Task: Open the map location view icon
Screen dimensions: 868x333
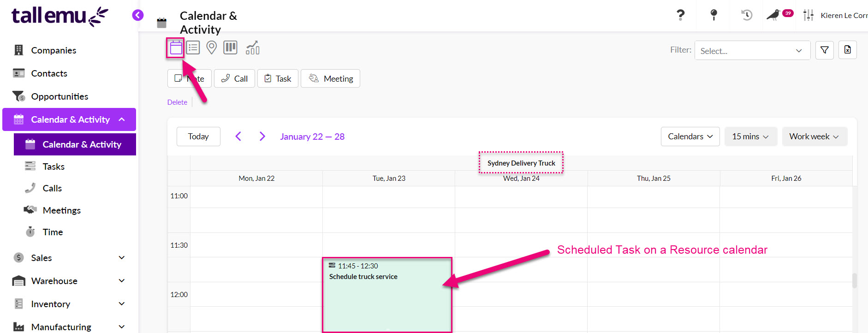Action: click(212, 48)
